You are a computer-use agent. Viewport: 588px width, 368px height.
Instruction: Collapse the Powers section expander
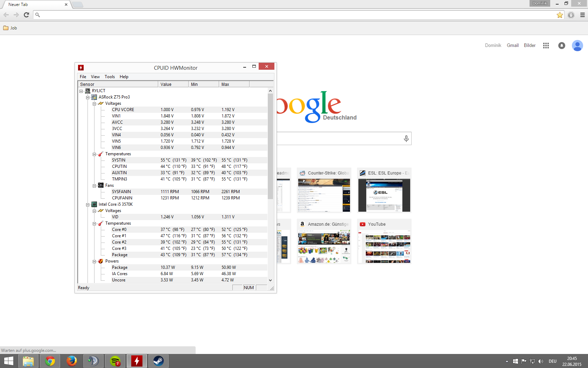click(x=94, y=261)
